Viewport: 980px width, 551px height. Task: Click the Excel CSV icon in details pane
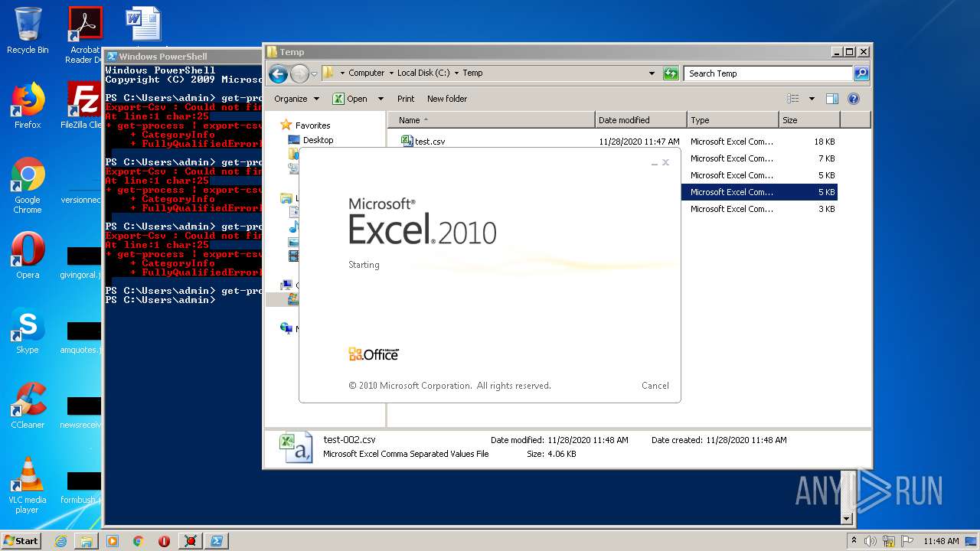[296, 448]
